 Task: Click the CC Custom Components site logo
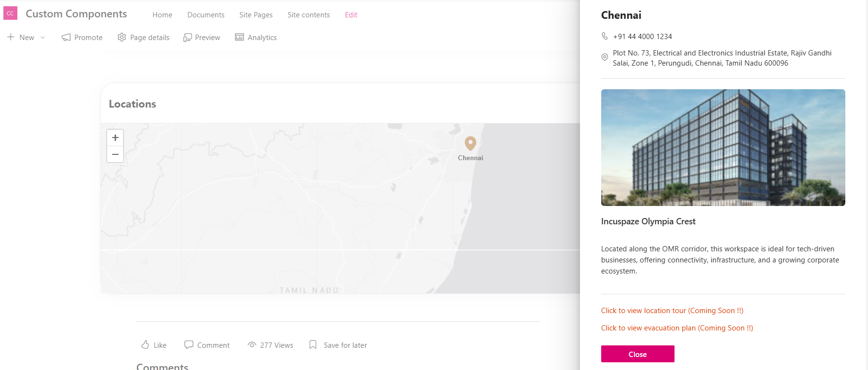pyautogui.click(x=10, y=13)
